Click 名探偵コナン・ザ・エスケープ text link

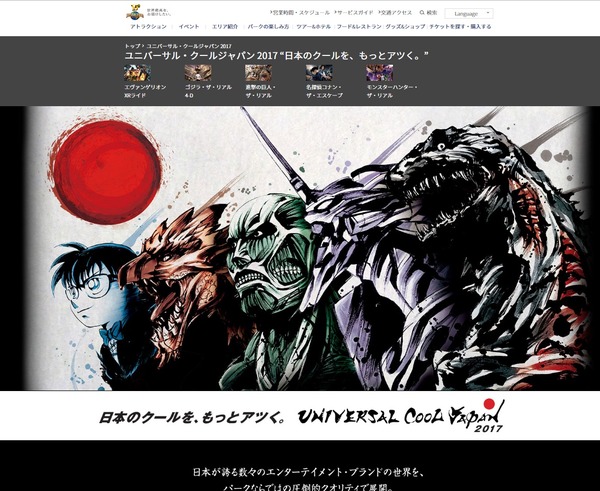pyautogui.click(x=324, y=91)
